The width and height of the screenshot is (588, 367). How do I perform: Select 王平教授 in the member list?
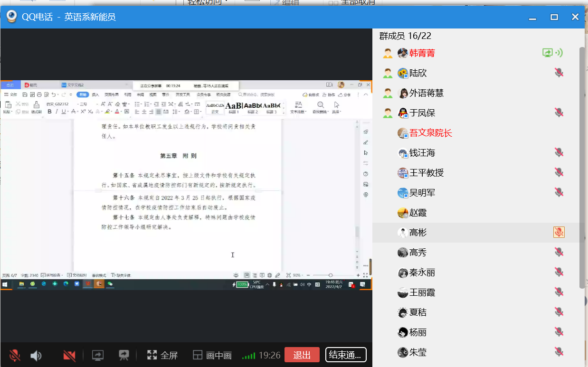pos(426,173)
